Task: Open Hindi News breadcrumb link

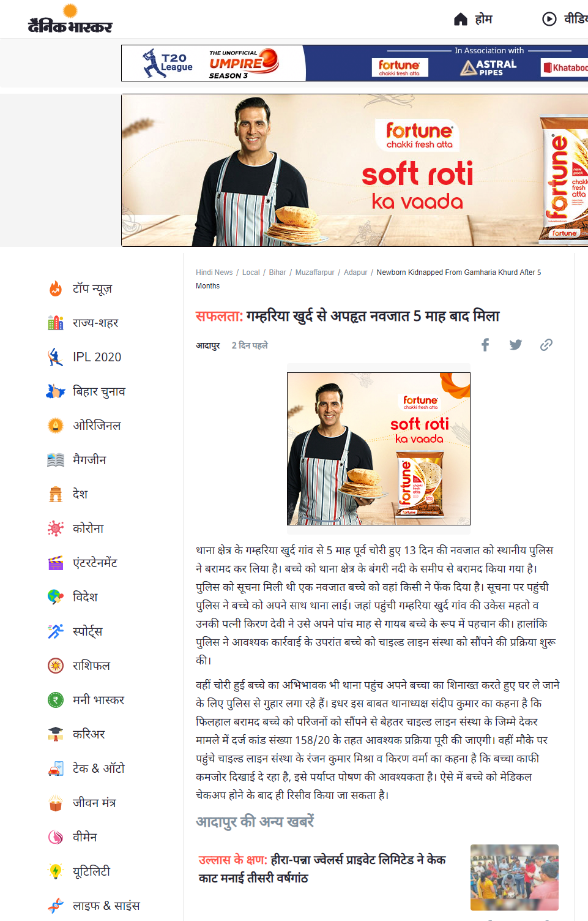Action: point(214,273)
